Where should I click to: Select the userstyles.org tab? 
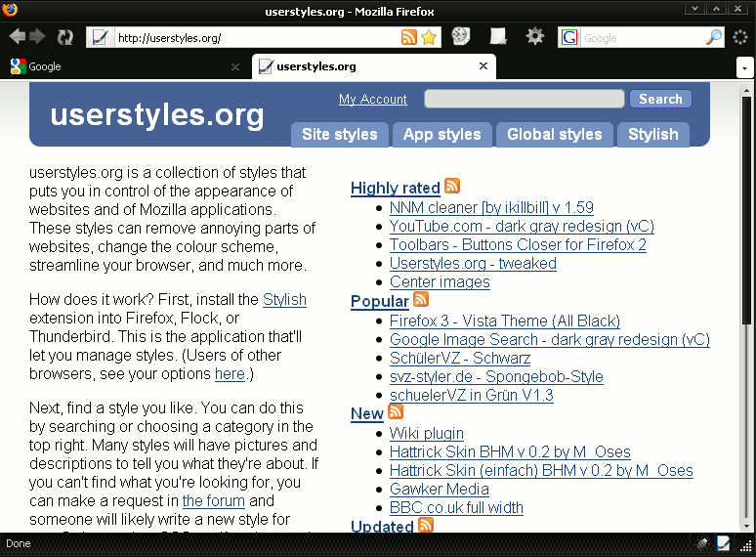(374, 66)
